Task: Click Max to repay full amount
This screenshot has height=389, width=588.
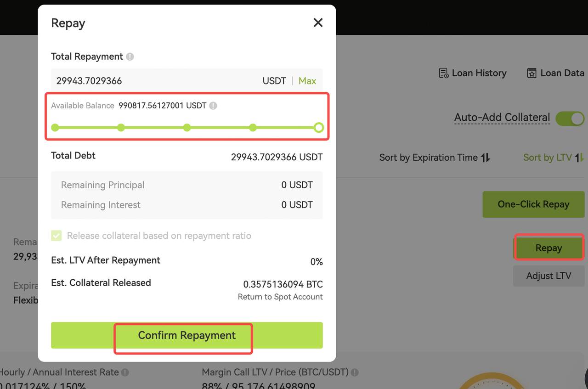Action: [307, 81]
